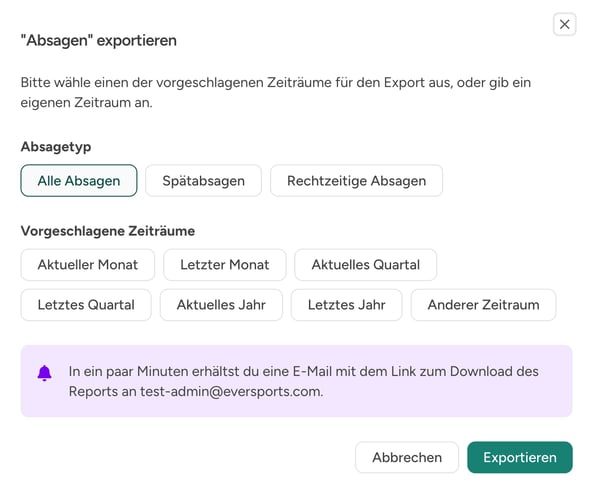Choose the Spätabsagen cancellation type
Screen dimensions: 591x489
(x=204, y=181)
